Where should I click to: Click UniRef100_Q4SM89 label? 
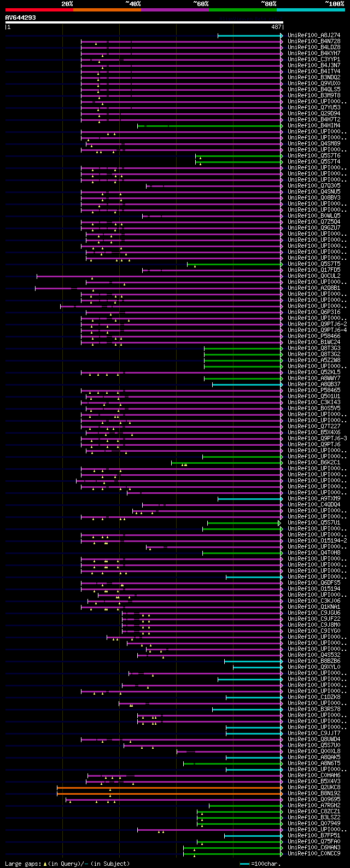click(x=314, y=144)
